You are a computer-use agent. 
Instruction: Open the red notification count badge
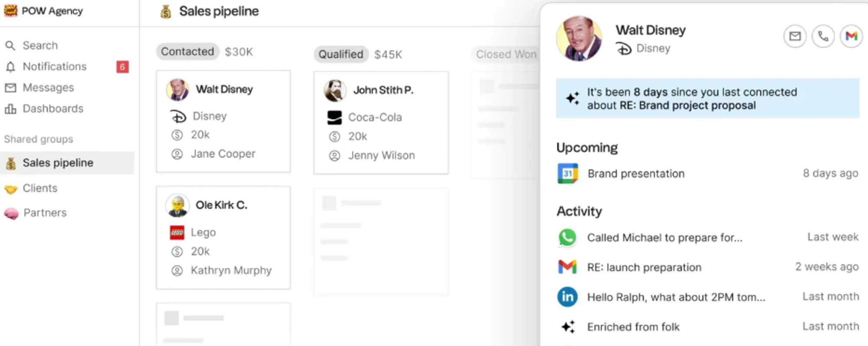122,67
